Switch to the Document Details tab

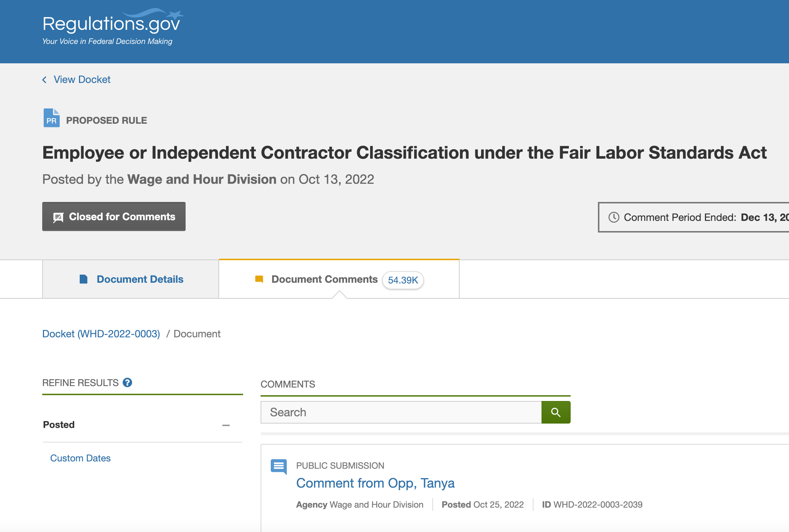coord(140,279)
